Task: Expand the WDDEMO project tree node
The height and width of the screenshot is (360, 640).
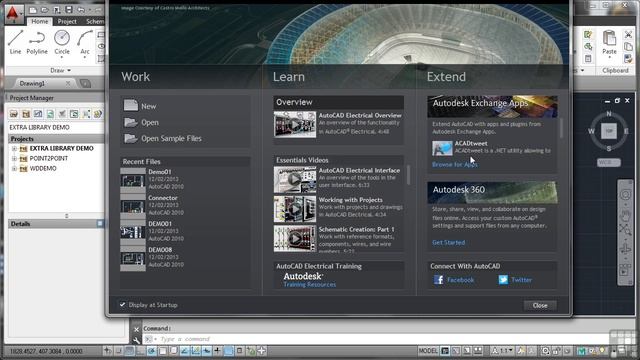Action: pyautogui.click(x=14, y=169)
